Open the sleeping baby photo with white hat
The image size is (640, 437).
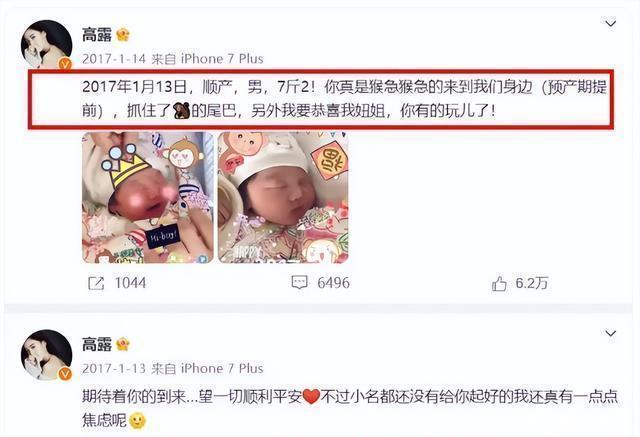click(x=283, y=197)
